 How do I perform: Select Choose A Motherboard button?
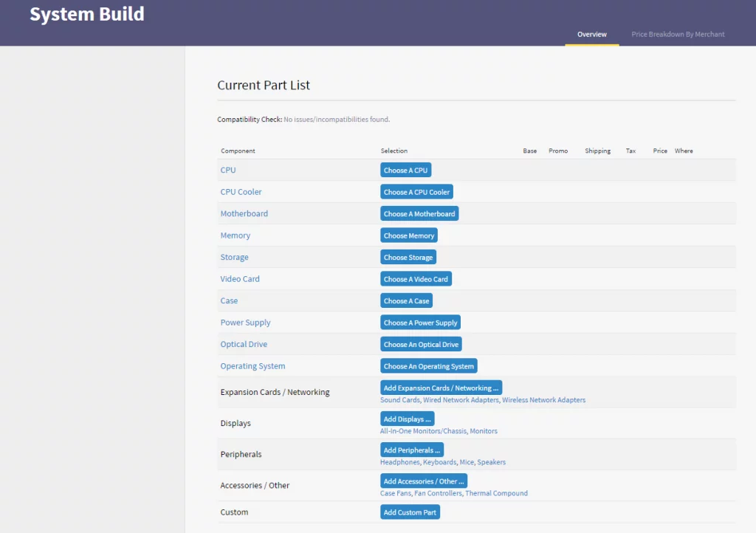(419, 214)
